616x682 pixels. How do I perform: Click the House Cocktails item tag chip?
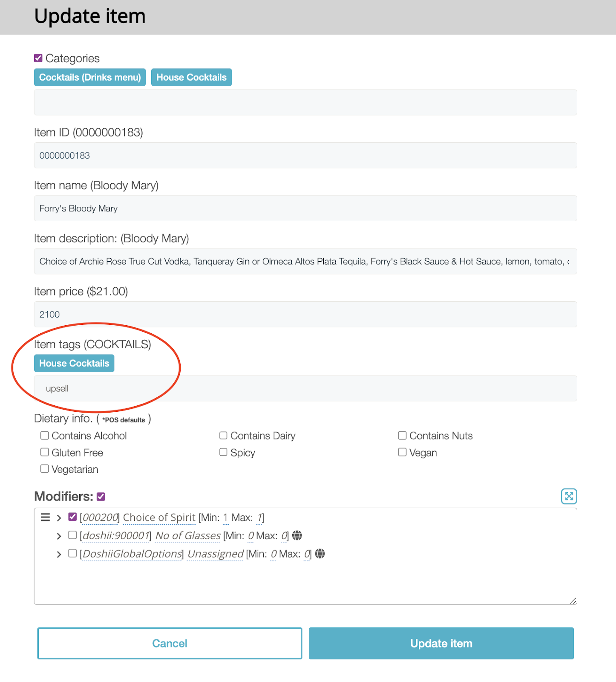point(74,363)
